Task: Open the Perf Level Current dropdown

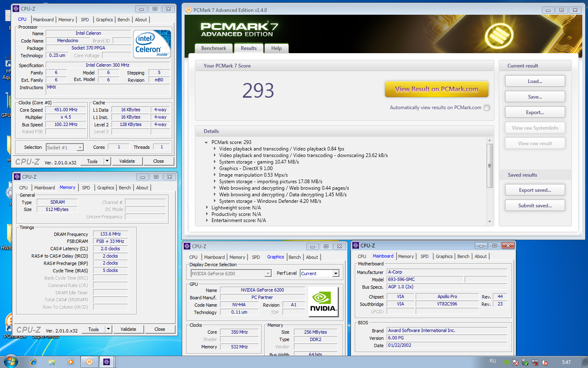Action: click(336, 274)
